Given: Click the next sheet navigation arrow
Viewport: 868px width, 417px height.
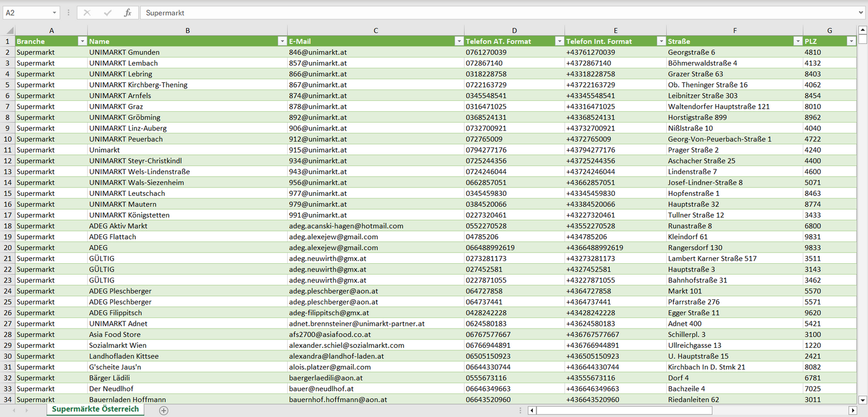Looking at the screenshot, I should (26, 410).
